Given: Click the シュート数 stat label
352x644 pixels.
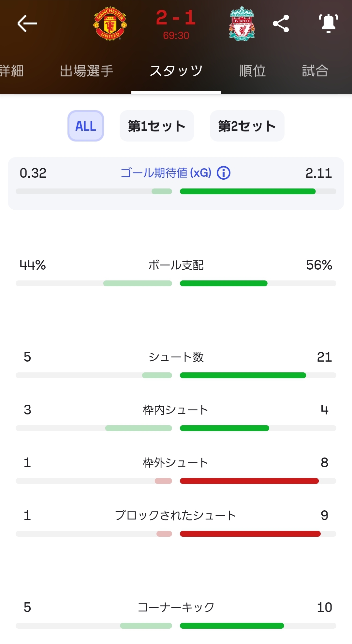Looking at the screenshot, I should tap(176, 357).
